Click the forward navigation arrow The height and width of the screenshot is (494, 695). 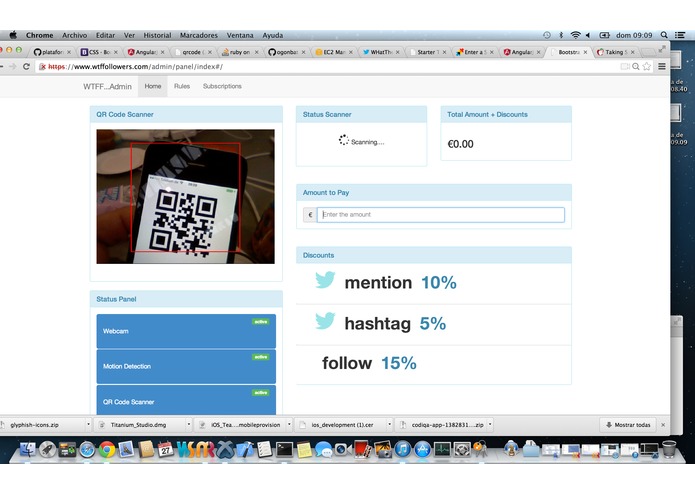(x=13, y=66)
